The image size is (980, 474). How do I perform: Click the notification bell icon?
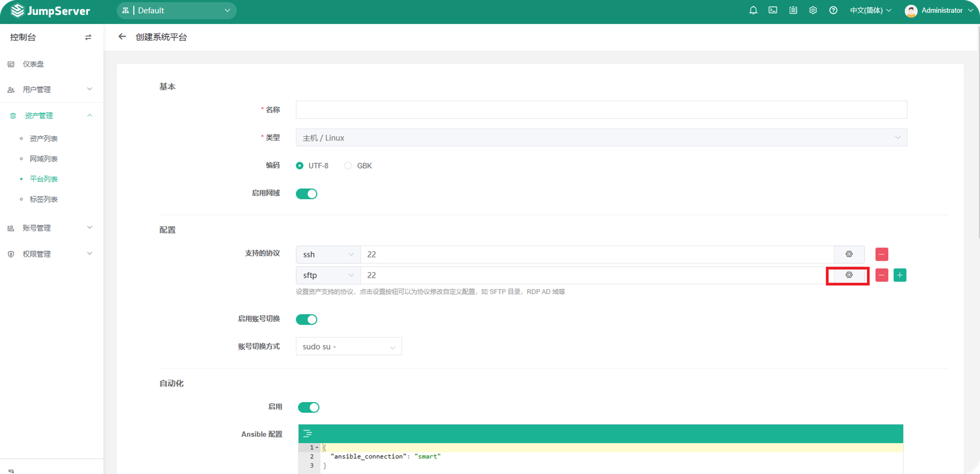(753, 10)
